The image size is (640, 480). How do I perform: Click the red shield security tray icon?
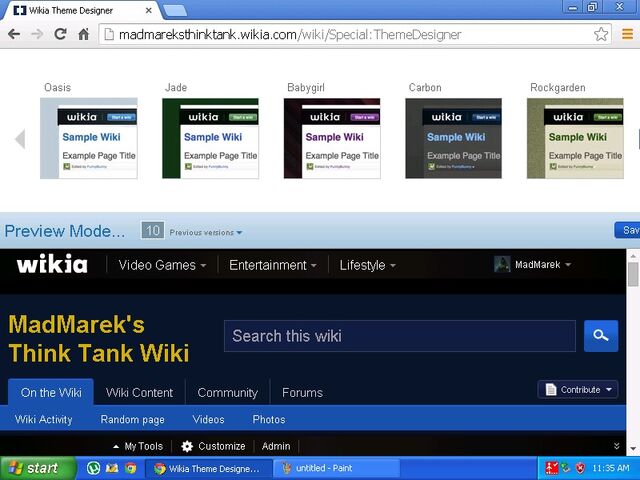pyautogui.click(x=580, y=468)
